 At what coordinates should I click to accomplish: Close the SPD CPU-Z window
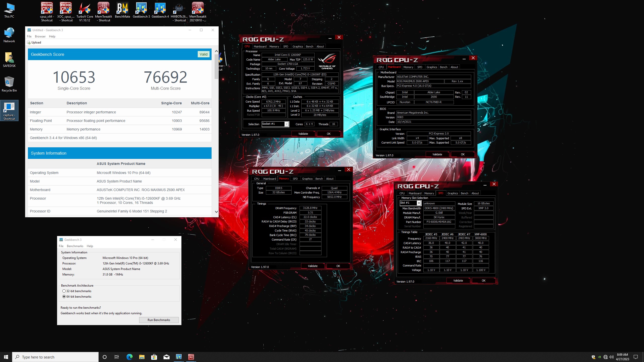pos(494,184)
